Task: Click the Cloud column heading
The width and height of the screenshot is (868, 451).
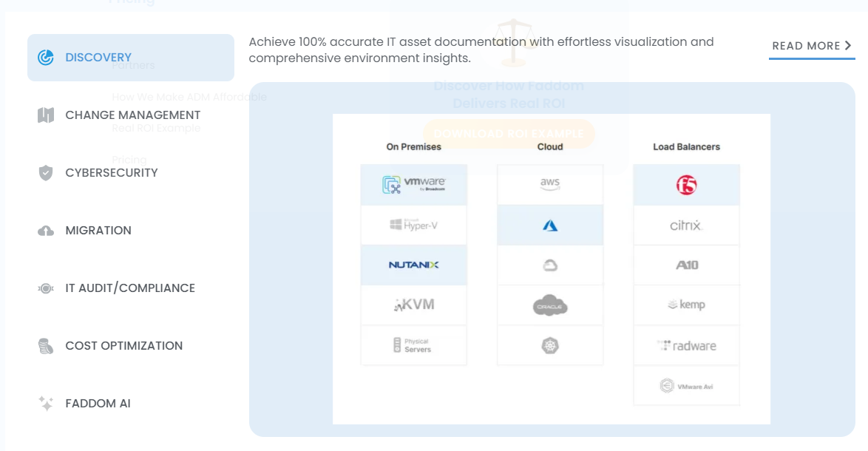Action: (549, 146)
